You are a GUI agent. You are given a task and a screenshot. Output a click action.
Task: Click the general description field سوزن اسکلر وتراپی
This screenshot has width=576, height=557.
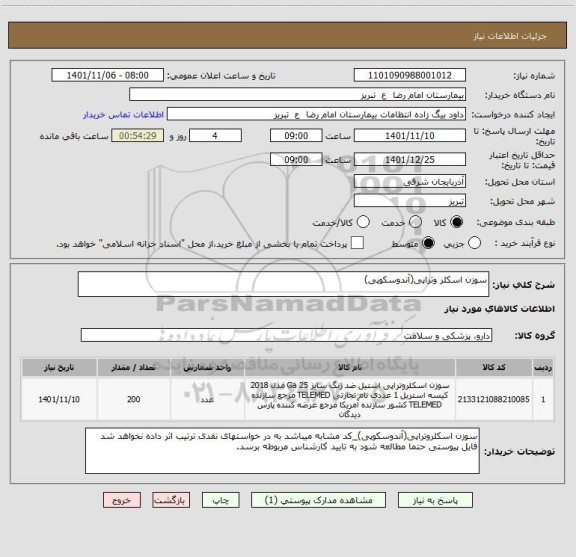[x=283, y=284]
